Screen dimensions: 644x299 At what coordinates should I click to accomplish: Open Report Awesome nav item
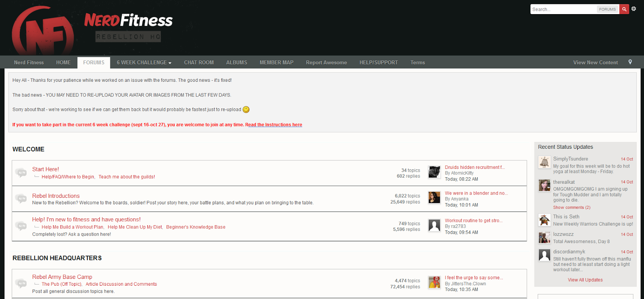tap(326, 62)
